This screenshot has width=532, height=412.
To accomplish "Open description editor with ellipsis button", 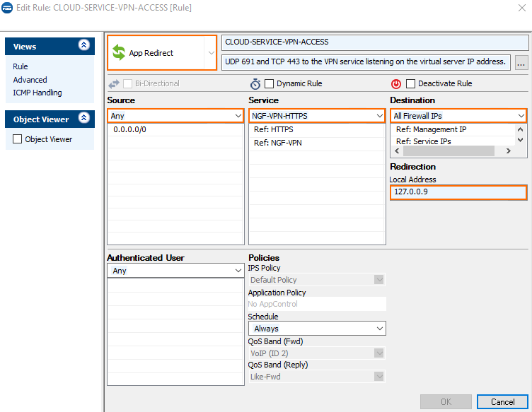I will click(521, 62).
